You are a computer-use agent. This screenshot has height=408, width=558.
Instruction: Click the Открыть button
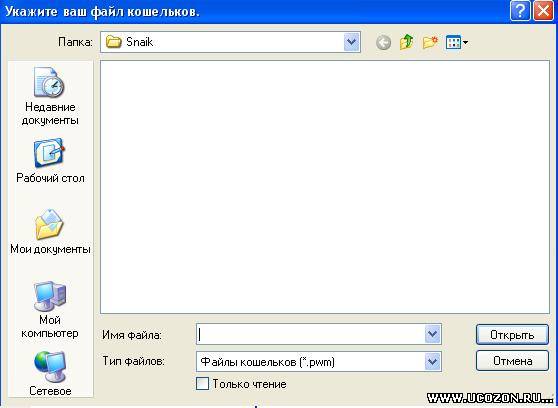pyautogui.click(x=512, y=334)
